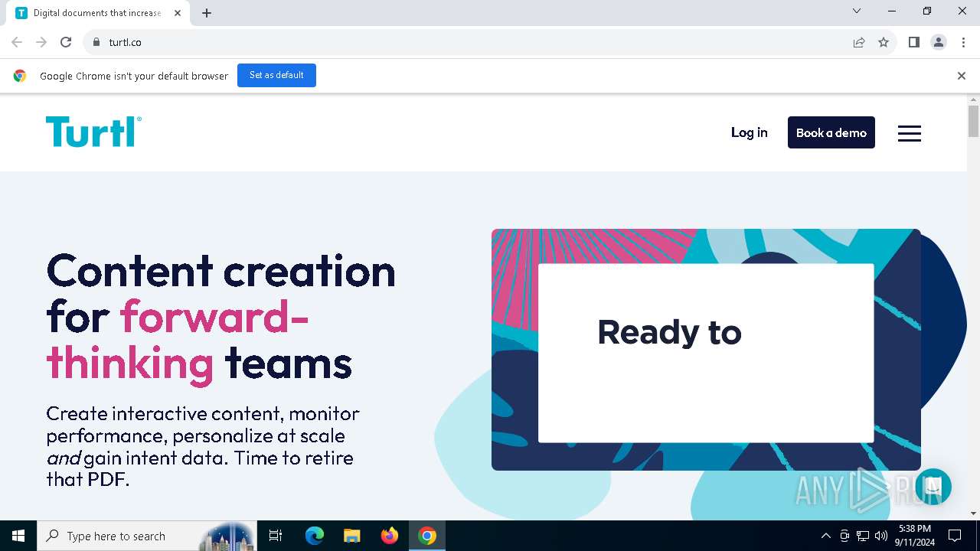Open Task View in taskbar

tap(276, 536)
